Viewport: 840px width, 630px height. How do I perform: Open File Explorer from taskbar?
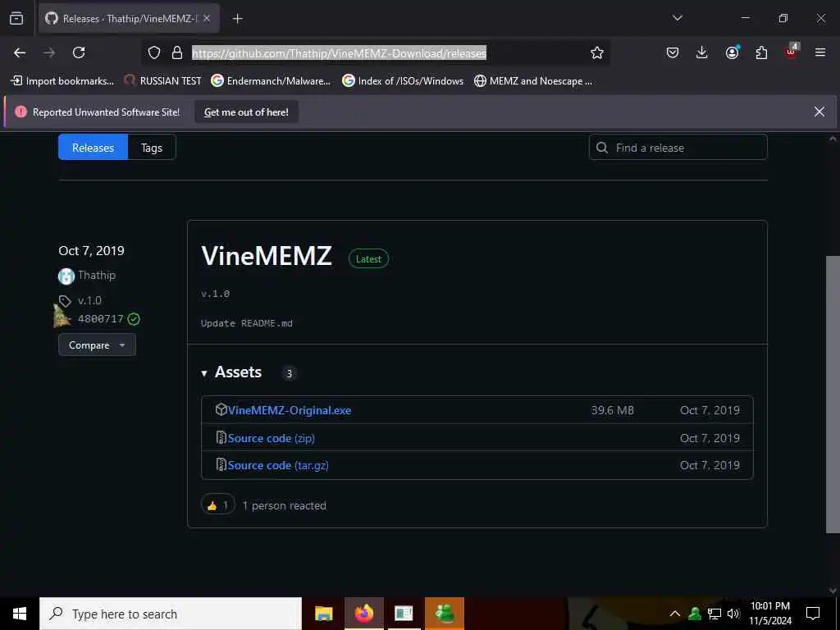coord(323,614)
